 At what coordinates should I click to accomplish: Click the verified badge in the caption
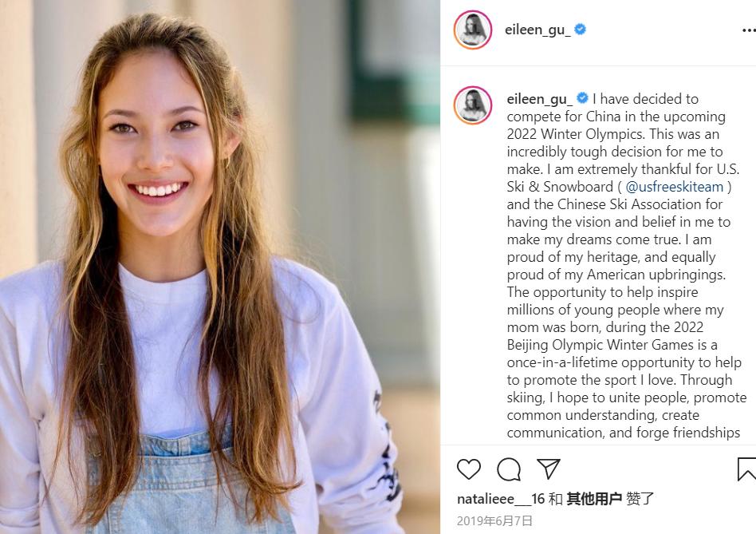coord(582,98)
